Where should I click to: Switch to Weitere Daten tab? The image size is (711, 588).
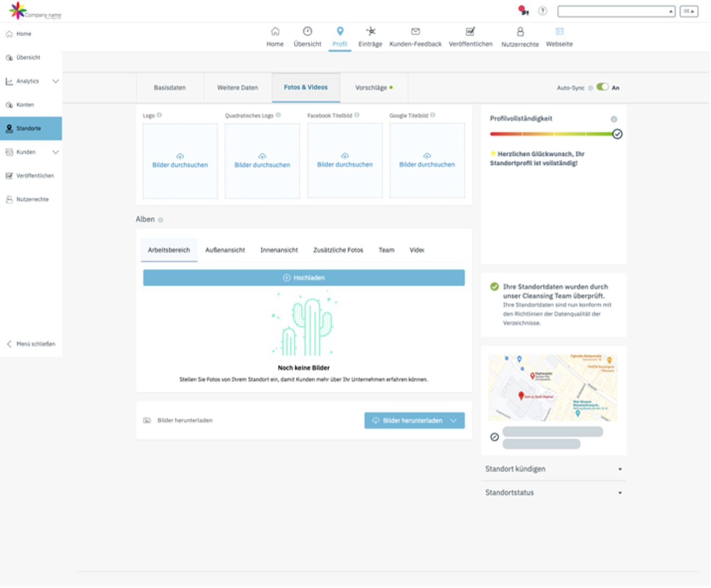[238, 88]
